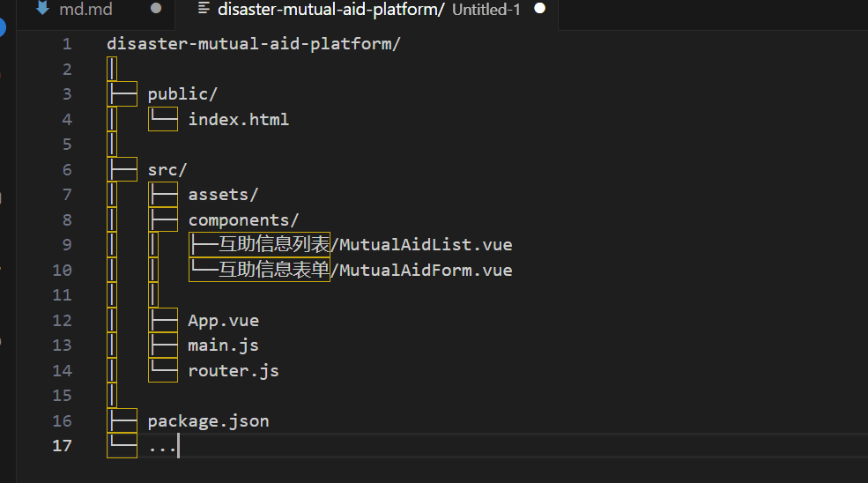The height and width of the screenshot is (483, 868).
Task: Click the unsaved dot on Untitled-1 tab
Action: [539, 10]
